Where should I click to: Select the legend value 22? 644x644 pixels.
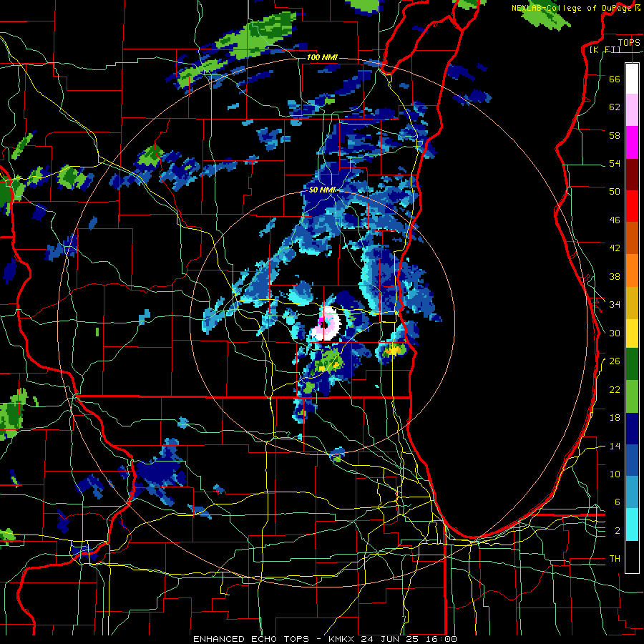tap(615, 389)
